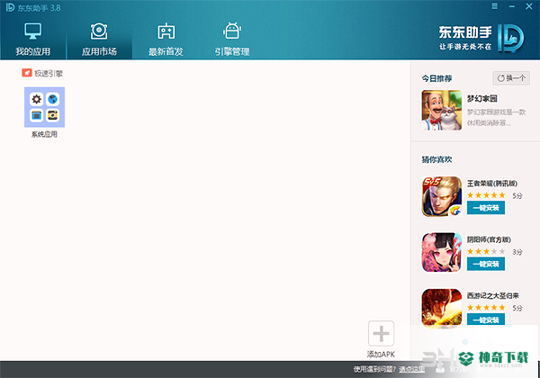Click the 梦幻家园 title text
Viewport: 540px width, 378px height.
[482, 99]
